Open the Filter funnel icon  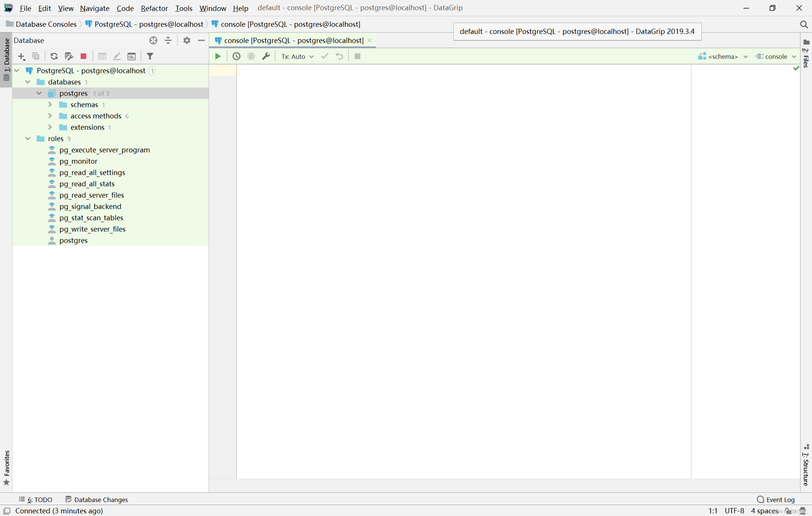tap(150, 56)
